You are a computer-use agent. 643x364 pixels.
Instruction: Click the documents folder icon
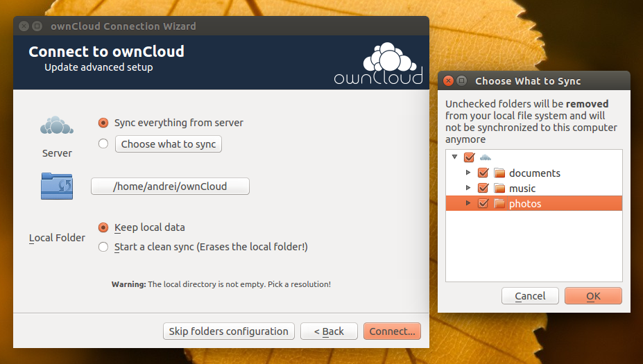(x=499, y=173)
